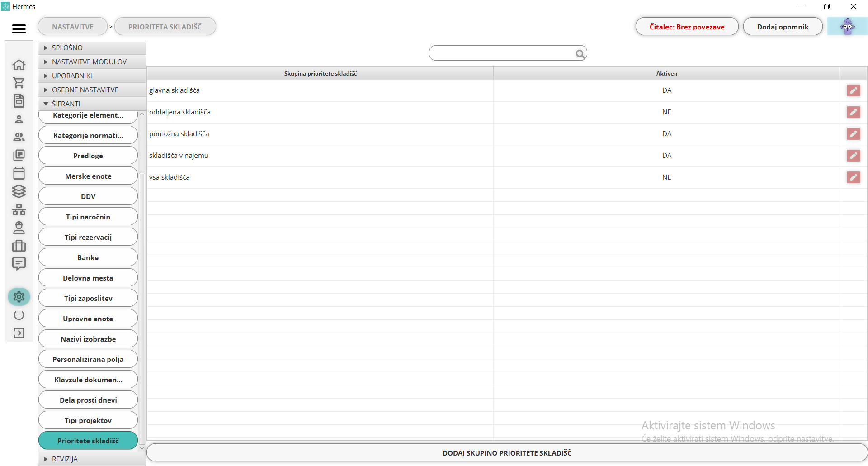Sort by Skupina prioritete skladišč column header
The image size is (868, 466).
coord(320,73)
